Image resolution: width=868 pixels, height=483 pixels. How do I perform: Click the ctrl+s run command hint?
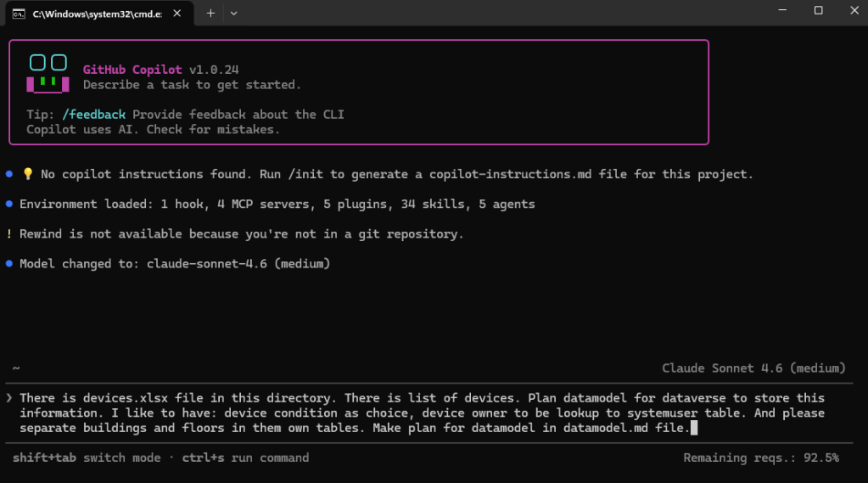pyautogui.click(x=245, y=458)
